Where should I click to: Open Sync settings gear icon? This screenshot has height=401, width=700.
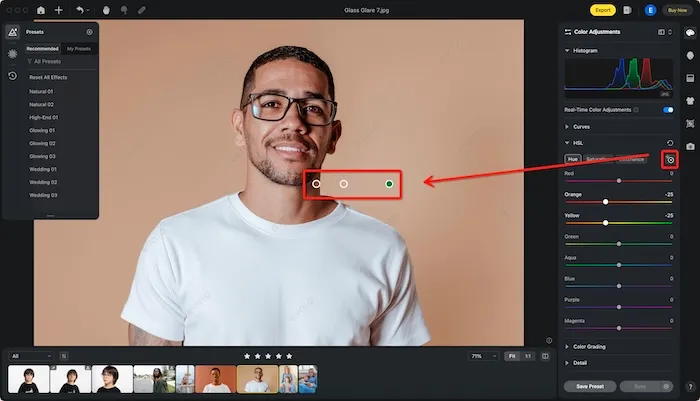[666, 386]
